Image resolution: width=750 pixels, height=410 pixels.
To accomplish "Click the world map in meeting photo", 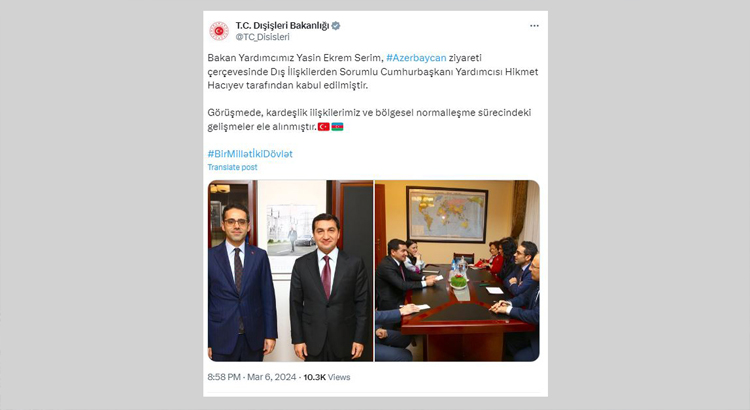I will click(x=447, y=214).
